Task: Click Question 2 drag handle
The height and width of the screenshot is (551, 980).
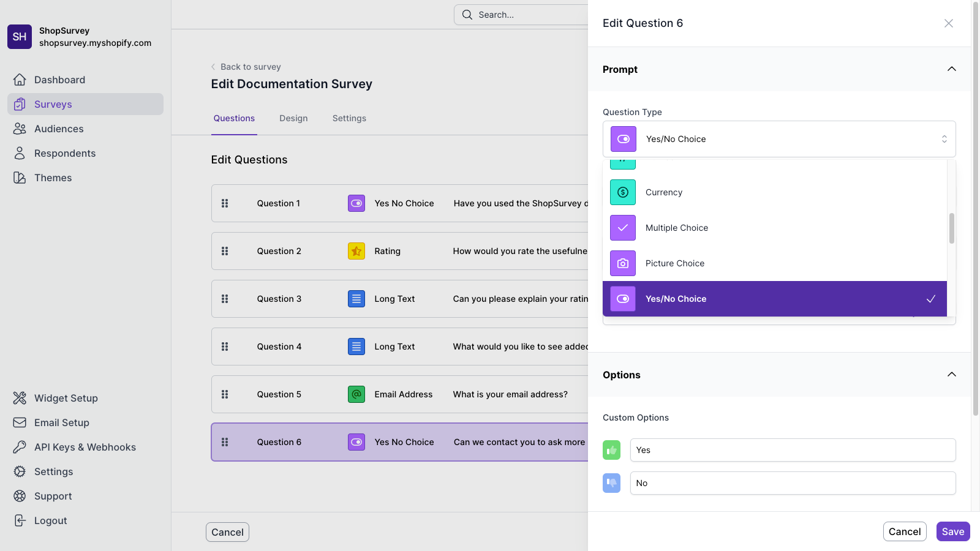Action: coord(225,251)
